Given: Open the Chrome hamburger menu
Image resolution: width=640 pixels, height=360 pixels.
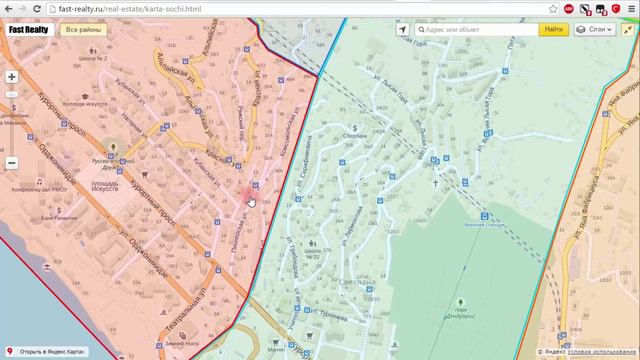Looking at the screenshot, I should [x=631, y=9].
